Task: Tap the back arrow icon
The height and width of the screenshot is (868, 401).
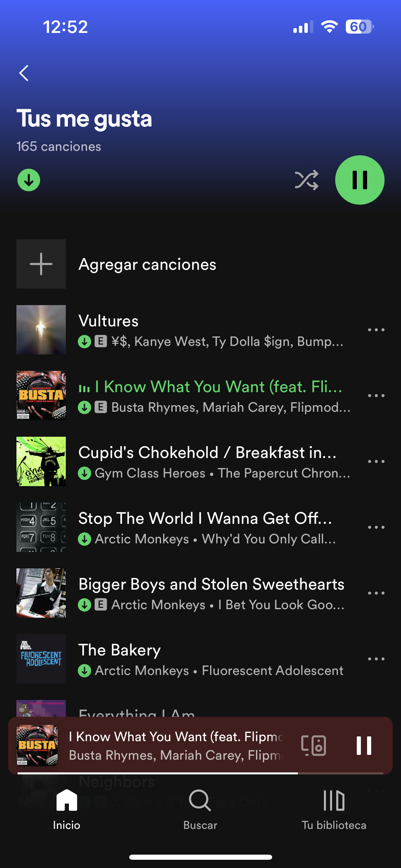Action: [x=24, y=73]
